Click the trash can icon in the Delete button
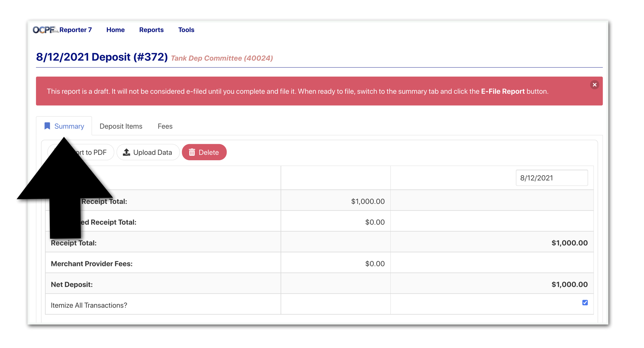This screenshot has width=644, height=348. click(192, 152)
